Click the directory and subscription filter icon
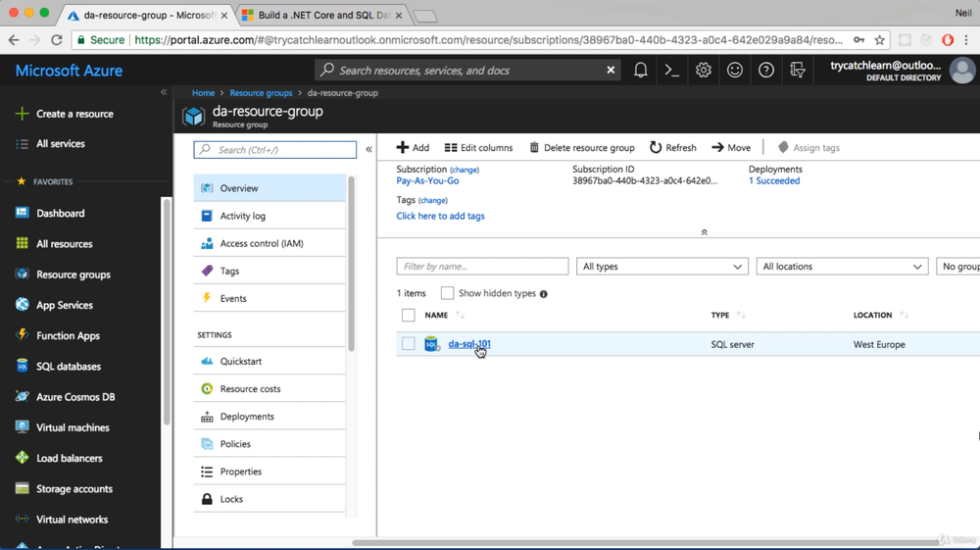This screenshot has width=980, height=550. pyautogui.click(x=798, y=71)
